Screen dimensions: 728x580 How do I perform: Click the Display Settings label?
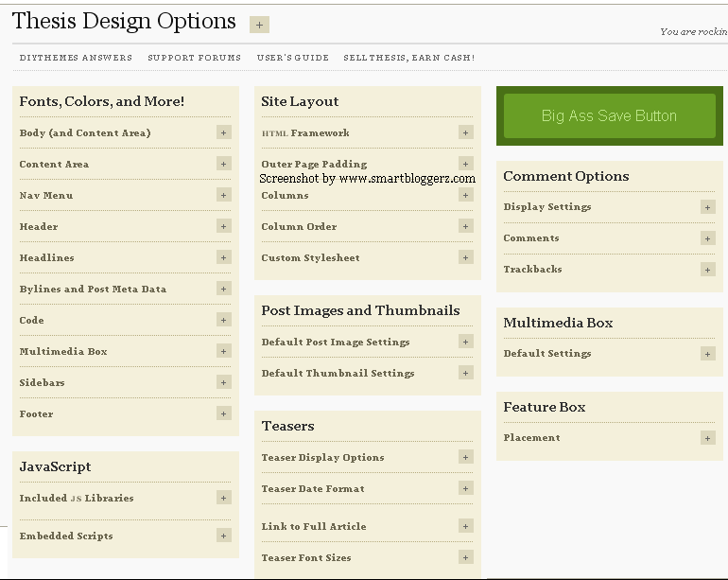coord(547,207)
